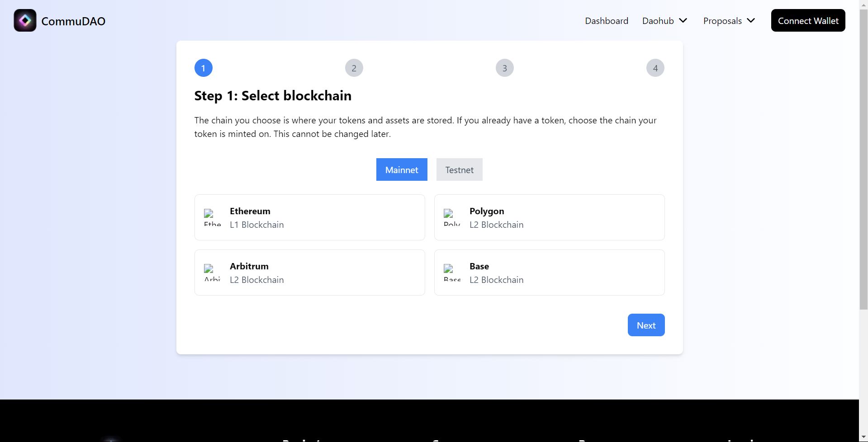Click the scrollbar down arrow
This screenshot has height=442, width=868.
[x=863, y=437]
